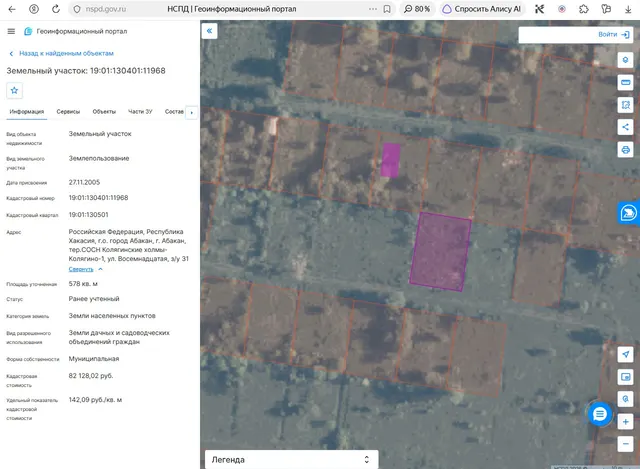
Task: Open browser downloads arrow icon
Action: [x=628, y=9]
